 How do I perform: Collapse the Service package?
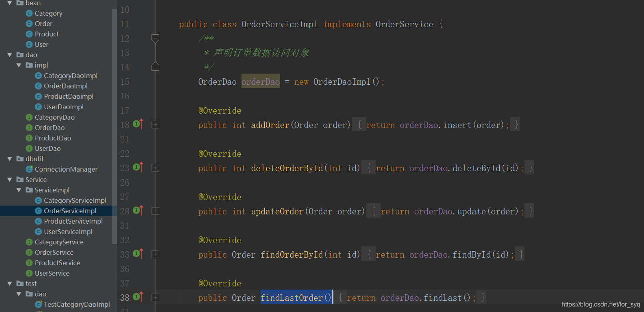click(10, 180)
